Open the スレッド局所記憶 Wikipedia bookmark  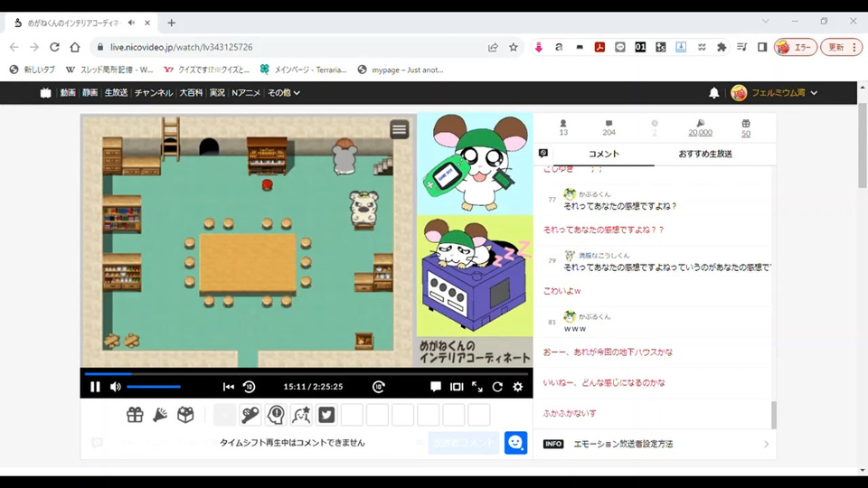[109, 70]
